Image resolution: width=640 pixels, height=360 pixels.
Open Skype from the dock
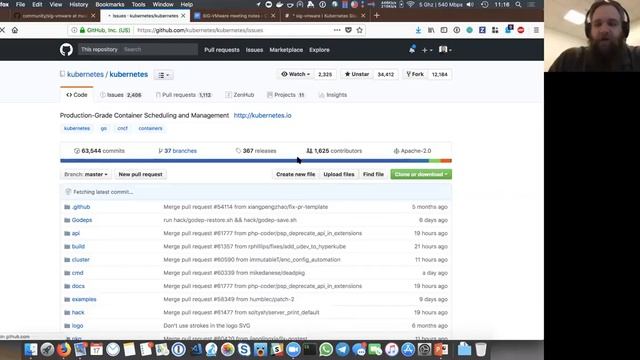(244, 350)
